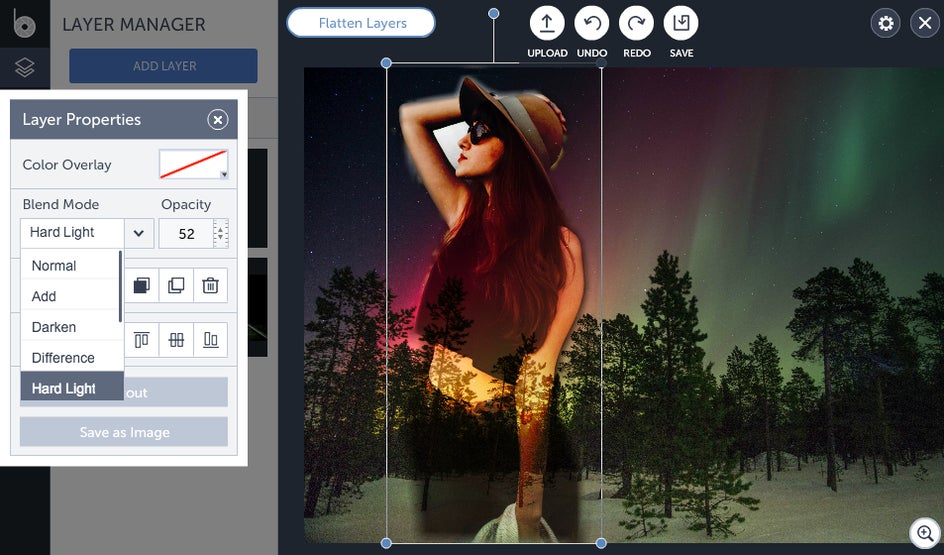Click the partly hidden button ending in 'out'
This screenshot has width=944, height=555.
point(176,392)
